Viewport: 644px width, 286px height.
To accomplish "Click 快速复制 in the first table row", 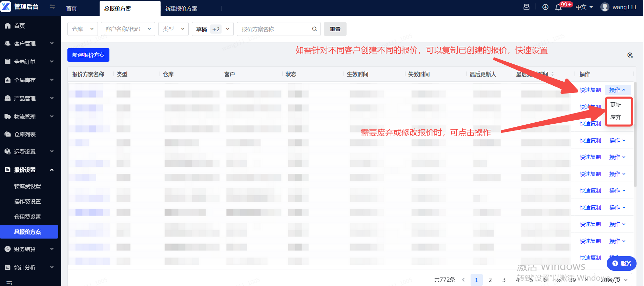I will tap(590, 90).
